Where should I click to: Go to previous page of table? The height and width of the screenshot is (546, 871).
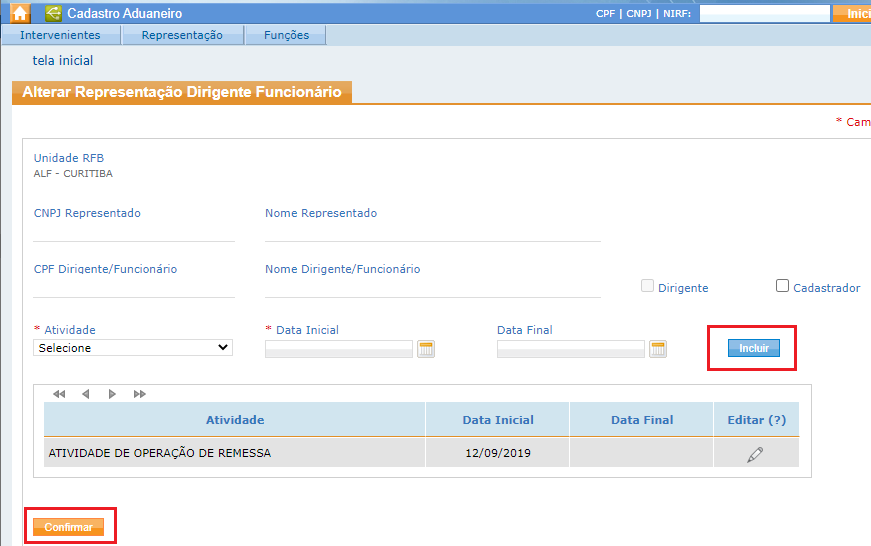click(86, 394)
